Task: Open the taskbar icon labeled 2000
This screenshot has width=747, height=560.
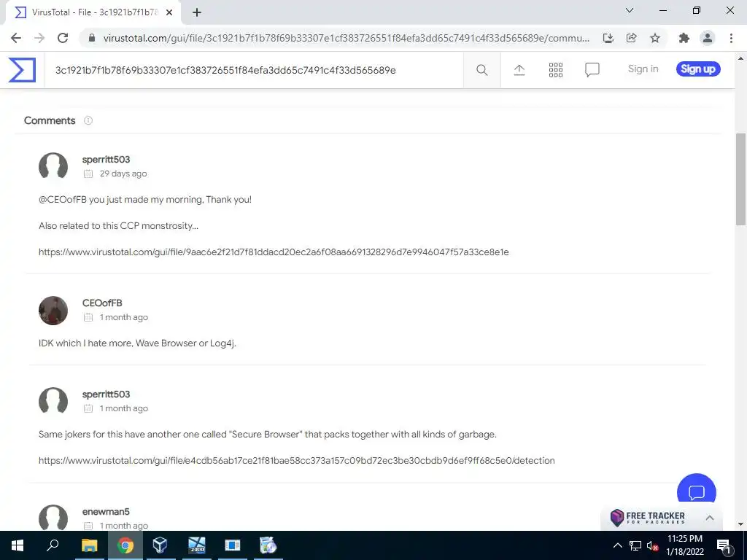Action: pyautogui.click(x=197, y=545)
